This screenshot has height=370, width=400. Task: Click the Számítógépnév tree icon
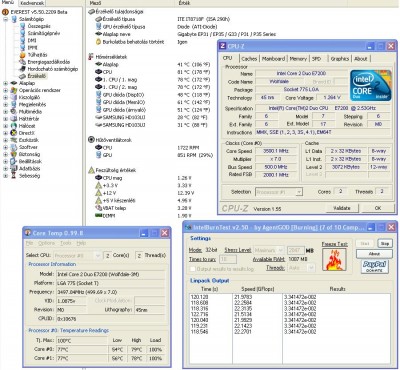click(x=22, y=33)
